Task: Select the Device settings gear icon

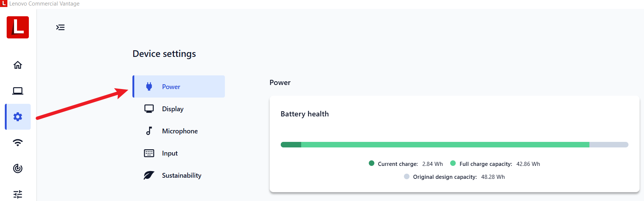Action: (18, 117)
